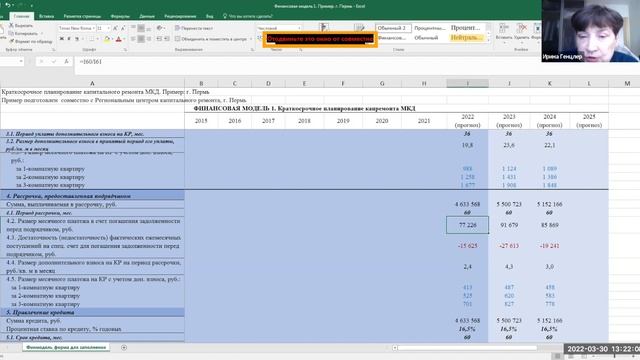Click the horizontal scrollbar at the bottom

[467, 348]
